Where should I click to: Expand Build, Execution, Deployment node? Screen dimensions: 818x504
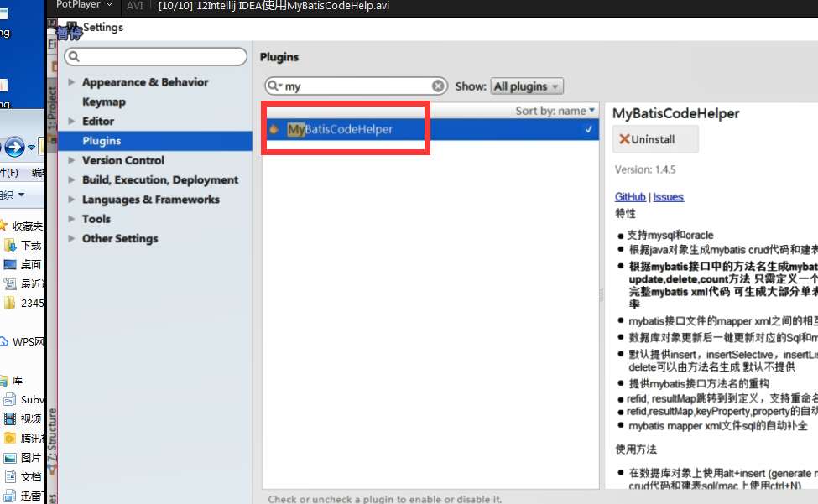tap(71, 179)
